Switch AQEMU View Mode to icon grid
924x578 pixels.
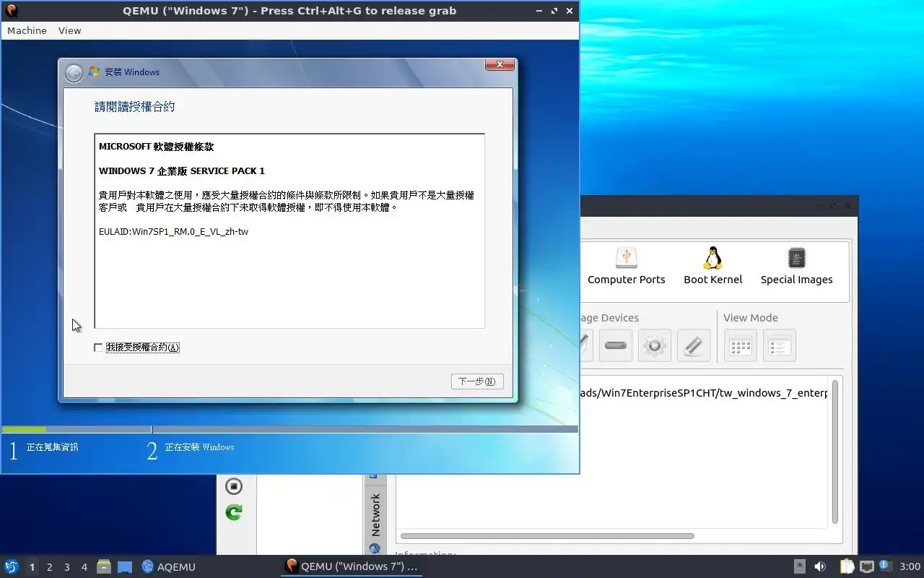(741, 345)
